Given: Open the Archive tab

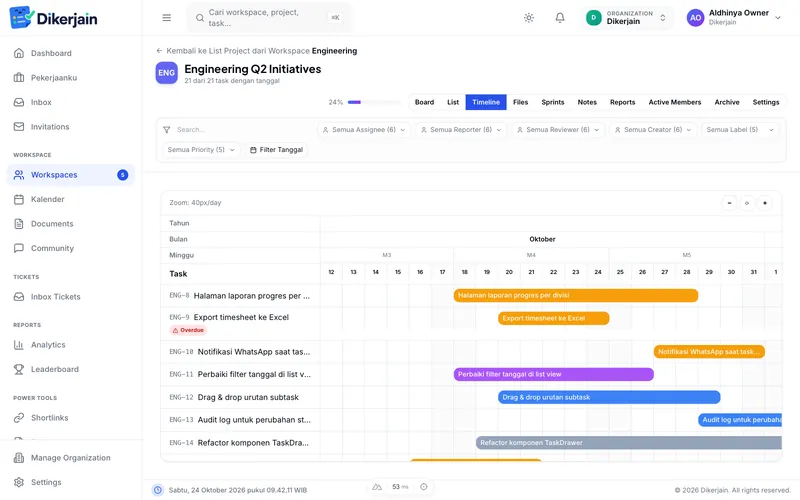Looking at the screenshot, I should (727, 102).
